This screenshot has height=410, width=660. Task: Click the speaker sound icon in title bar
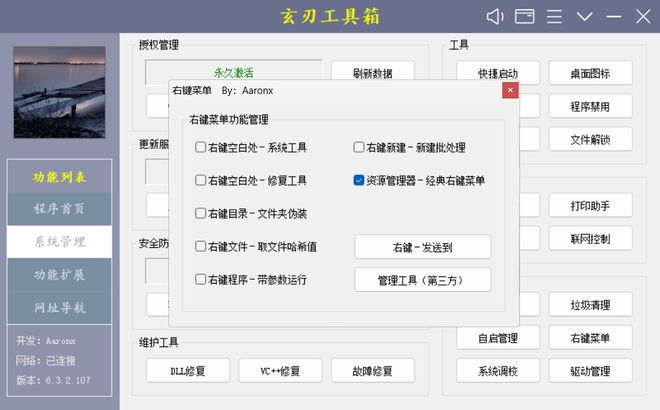495,17
